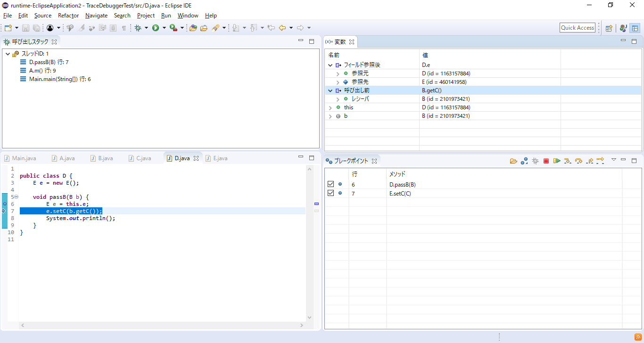Disable the E.setC(C) breakpoint checkbox
This screenshot has height=343, width=644.
tap(330, 193)
